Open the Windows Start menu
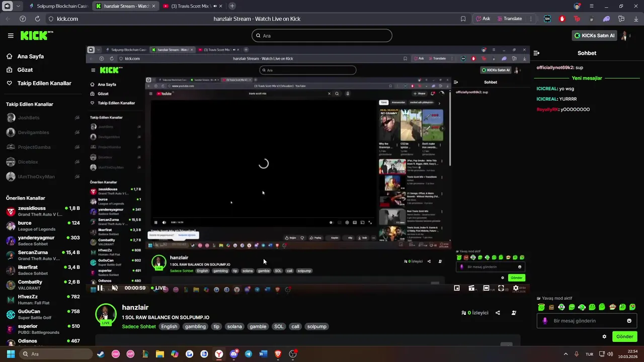 pyautogui.click(x=11, y=354)
